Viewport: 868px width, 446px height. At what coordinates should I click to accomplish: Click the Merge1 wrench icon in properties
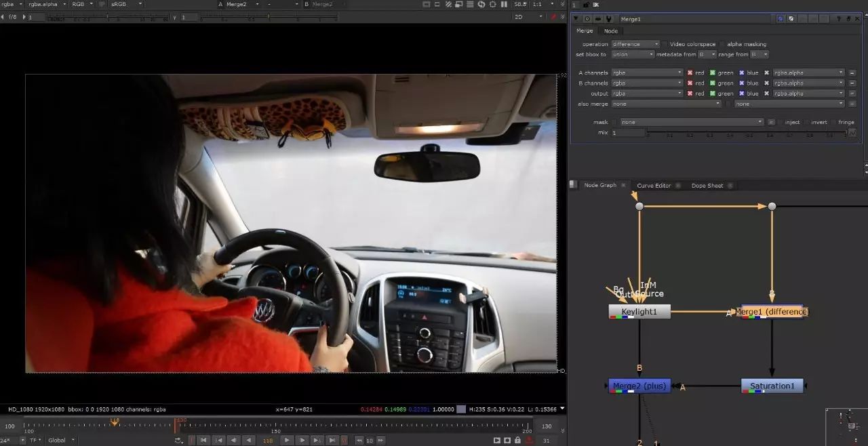coord(608,19)
